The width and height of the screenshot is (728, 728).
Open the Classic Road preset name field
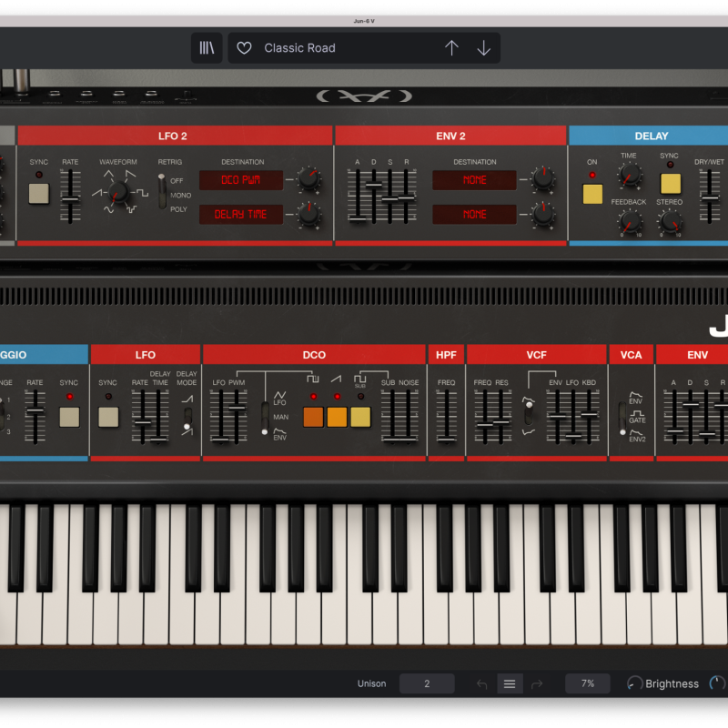pyautogui.click(x=299, y=48)
